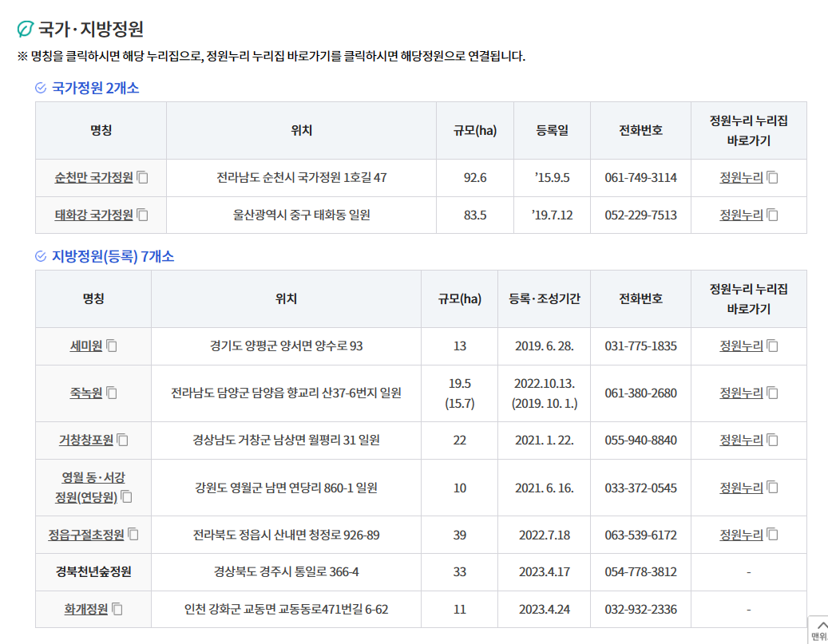Open the 순천만 국가정원 website link
Image resolution: width=828 pixels, height=644 pixels.
[93, 178]
